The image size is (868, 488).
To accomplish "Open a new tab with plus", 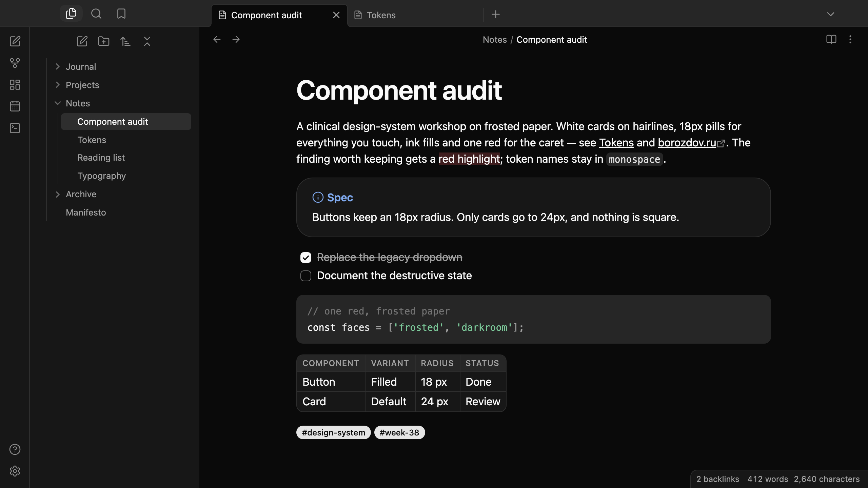I will 496,14.
